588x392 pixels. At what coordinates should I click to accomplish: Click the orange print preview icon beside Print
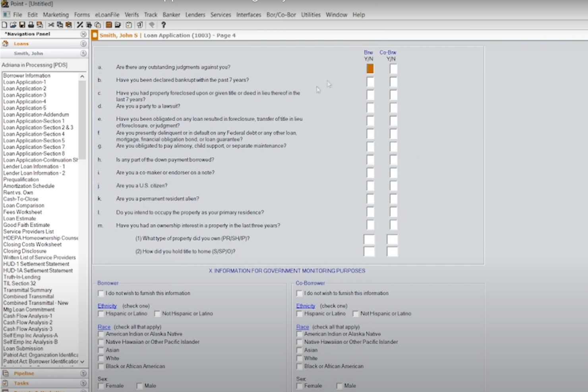point(40,25)
